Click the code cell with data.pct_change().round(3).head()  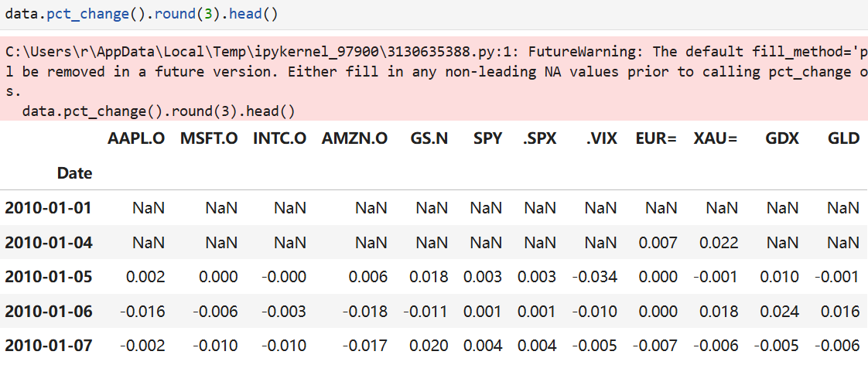click(434, 15)
